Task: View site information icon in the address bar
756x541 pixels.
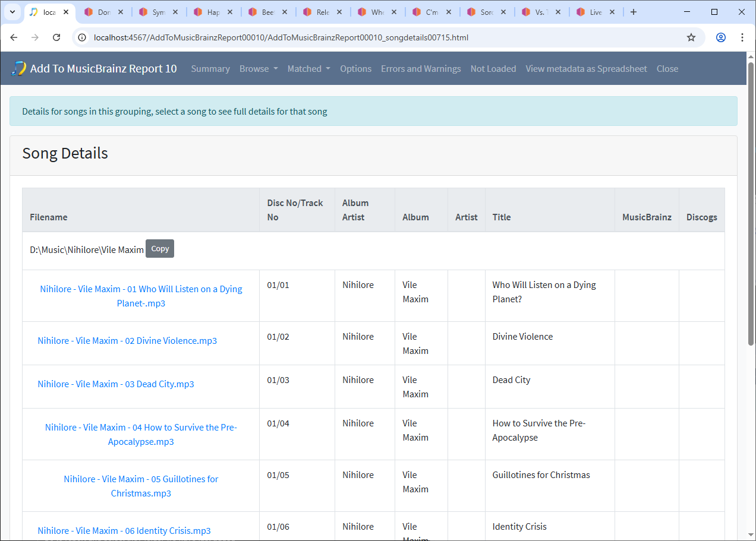Action: (x=83, y=37)
